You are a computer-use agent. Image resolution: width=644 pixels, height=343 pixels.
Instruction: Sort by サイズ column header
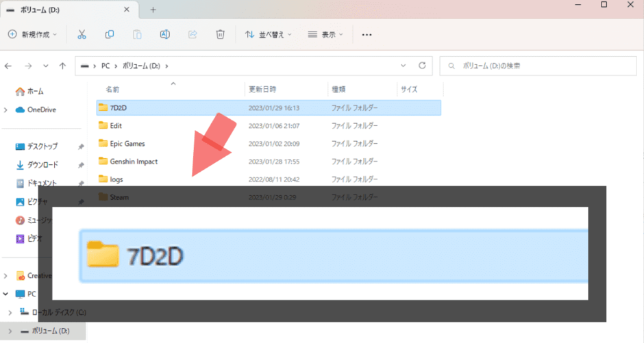click(x=409, y=90)
